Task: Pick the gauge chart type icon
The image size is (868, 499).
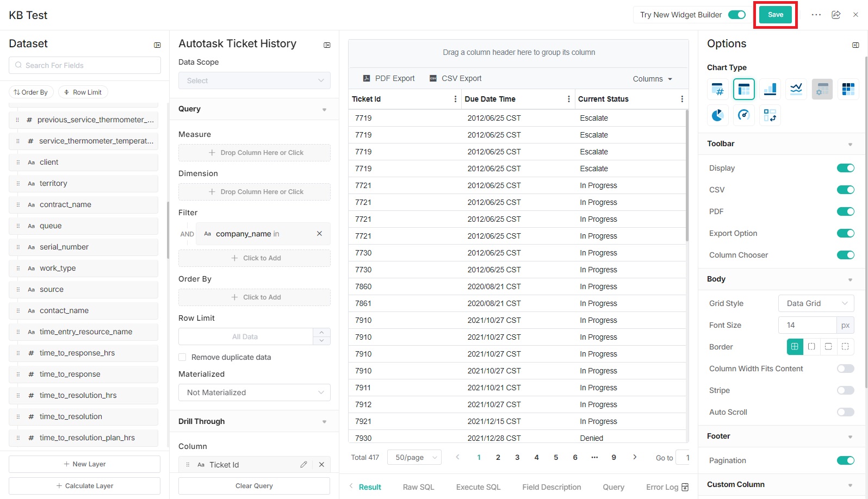Action: click(x=743, y=115)
